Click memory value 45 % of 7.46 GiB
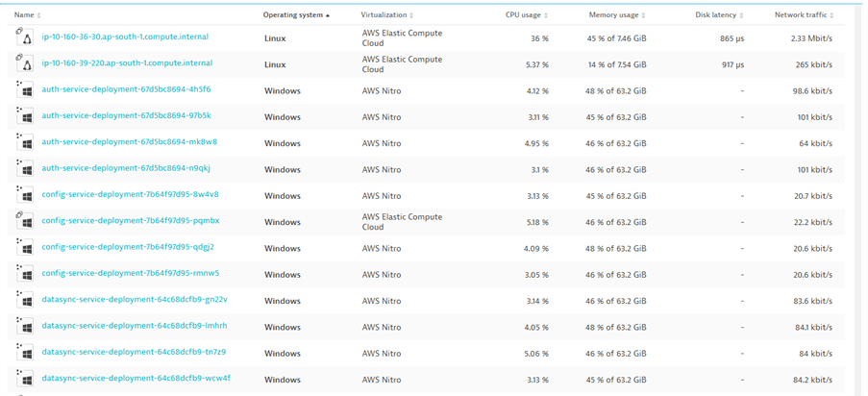868x396 pixels. (617, 38)
